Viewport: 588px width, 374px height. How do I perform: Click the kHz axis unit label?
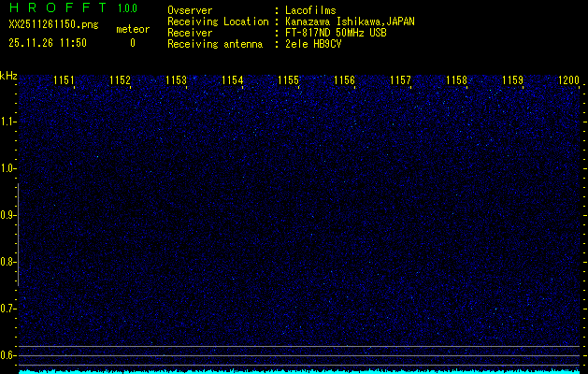click(x=8, y=75)
